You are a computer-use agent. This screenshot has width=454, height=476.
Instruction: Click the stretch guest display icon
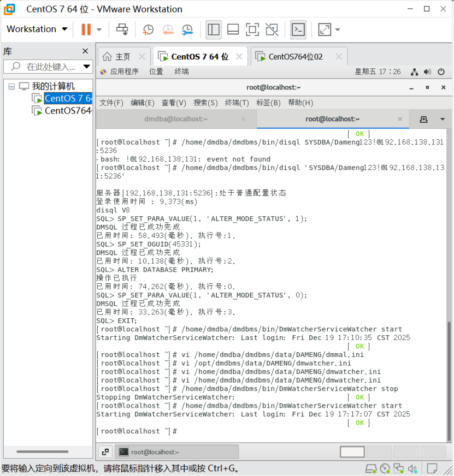click(x=325, y=29)
